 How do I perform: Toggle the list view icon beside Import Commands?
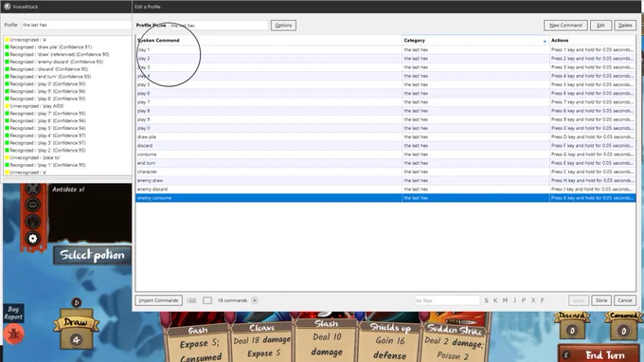192,300
